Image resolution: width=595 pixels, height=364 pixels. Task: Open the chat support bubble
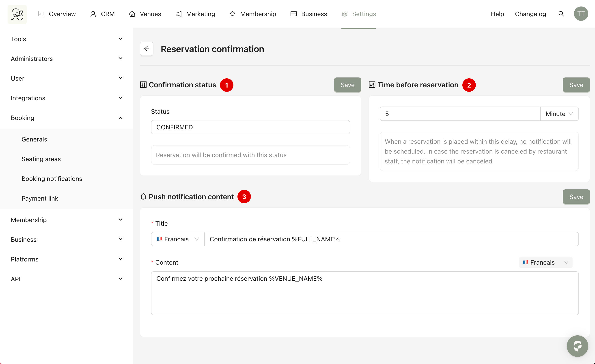pos(577,346)
